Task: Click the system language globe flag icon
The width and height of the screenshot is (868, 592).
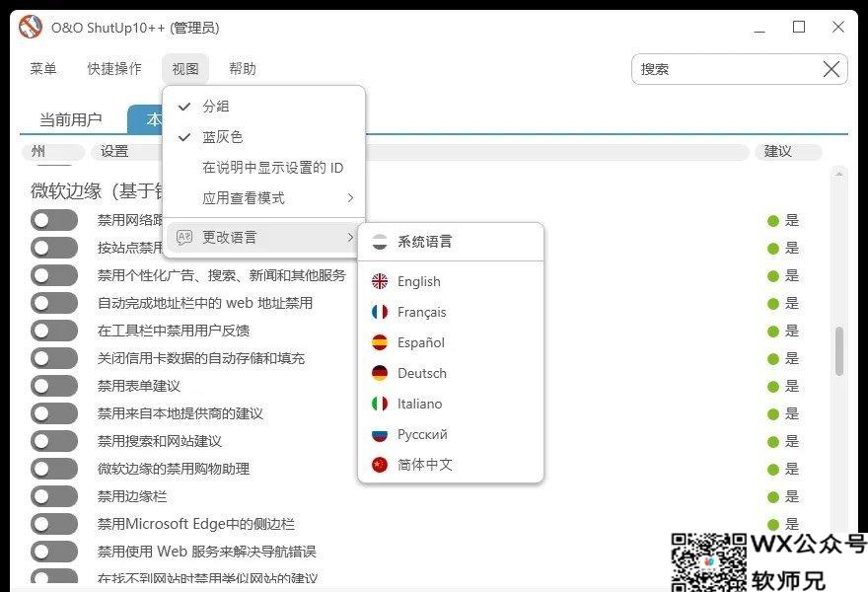Action: click(x=380, y=242)
